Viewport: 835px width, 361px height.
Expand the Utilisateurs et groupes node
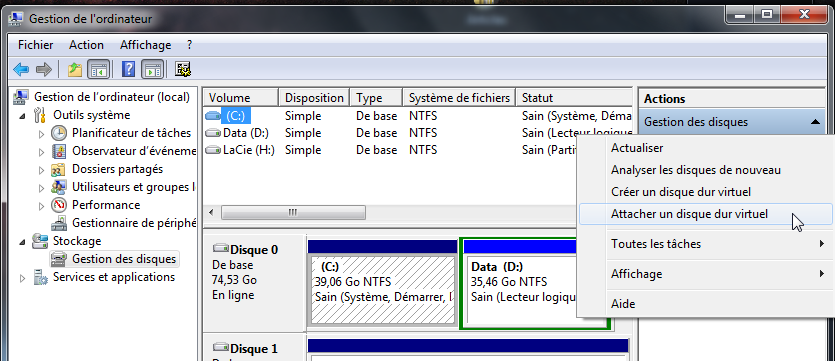tap(42, 188)
